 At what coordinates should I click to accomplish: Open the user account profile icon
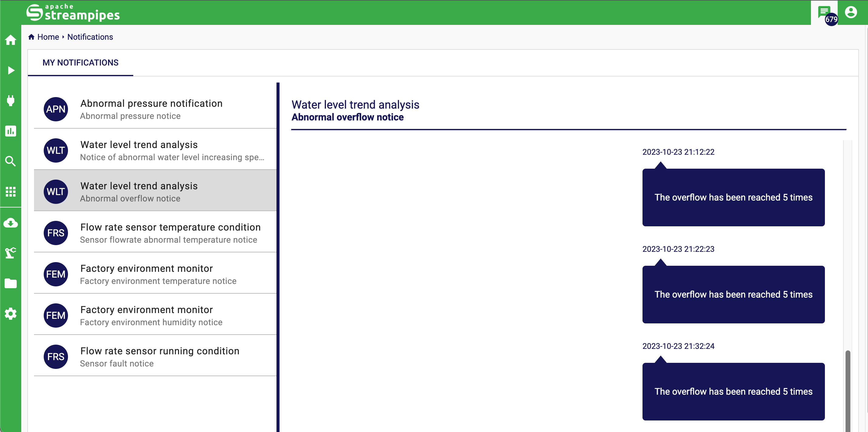pos(850,12)
